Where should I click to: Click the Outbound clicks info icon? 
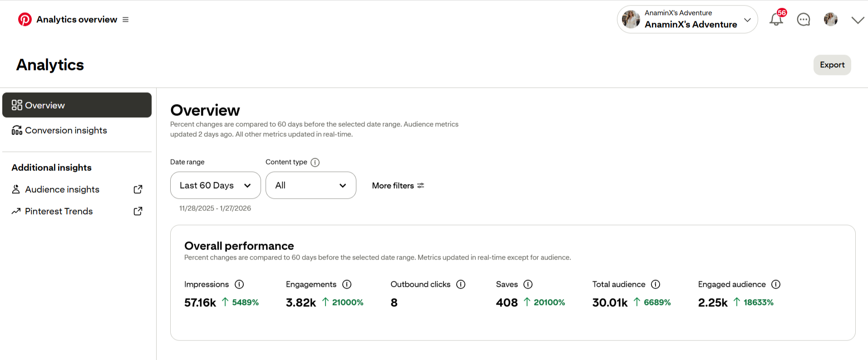pos(461,284)
